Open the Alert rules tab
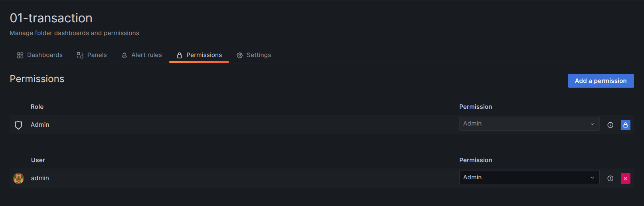The width and height of the screenshot is (644, 206). [x=146, y=55]
